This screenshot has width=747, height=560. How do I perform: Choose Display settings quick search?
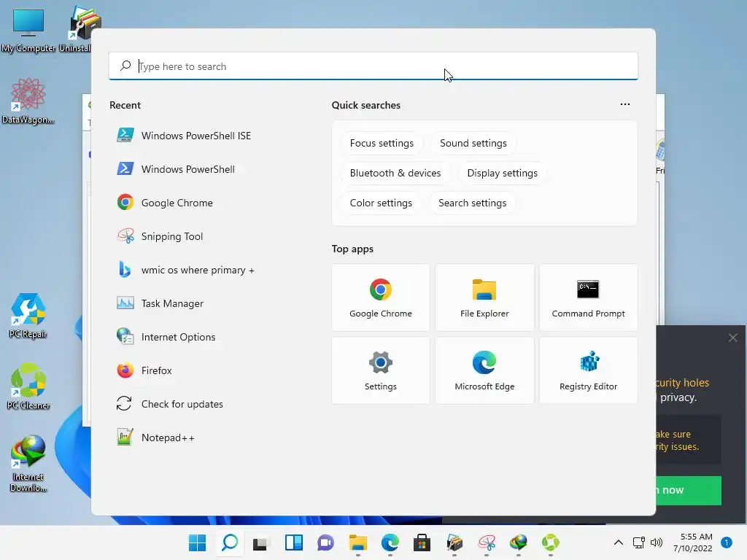tap(502, 173)
